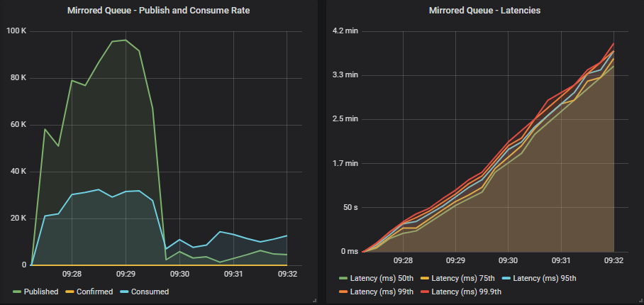
Task: Click the cyan color line beside Consumed
Action: (x=126, y=292)
